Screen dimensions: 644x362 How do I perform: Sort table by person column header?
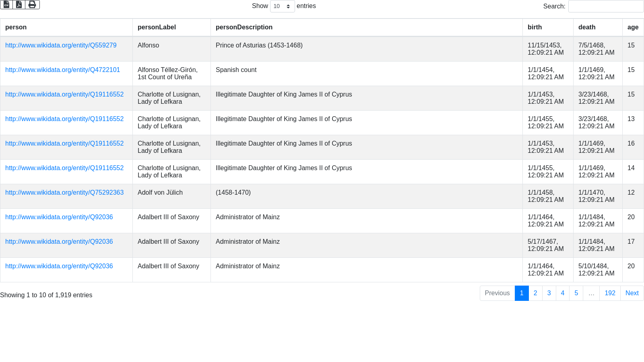point(16,27)
